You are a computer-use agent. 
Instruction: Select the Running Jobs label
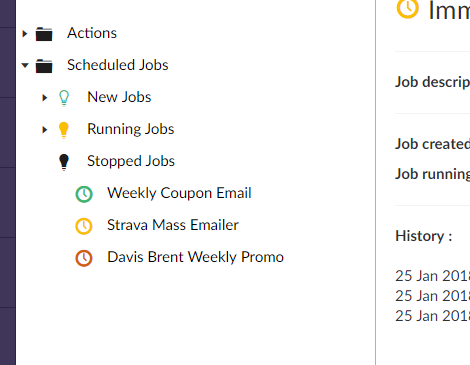click(x=131, y=129)
